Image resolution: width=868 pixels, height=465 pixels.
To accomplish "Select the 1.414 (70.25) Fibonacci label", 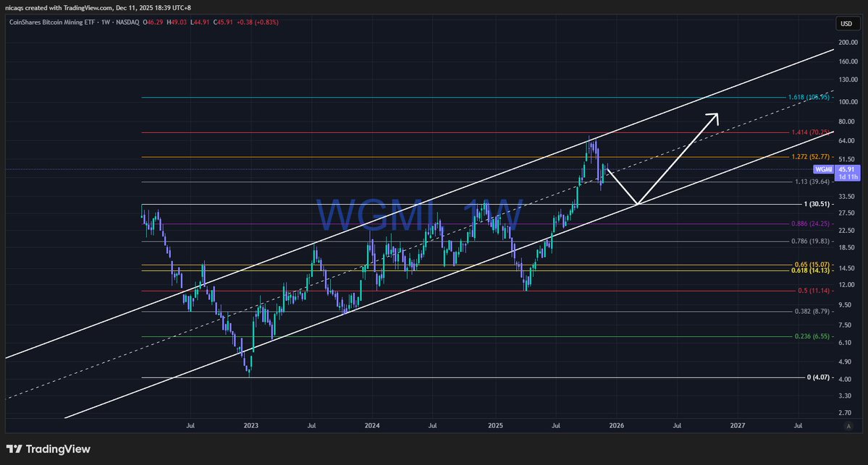I will 810,132.
